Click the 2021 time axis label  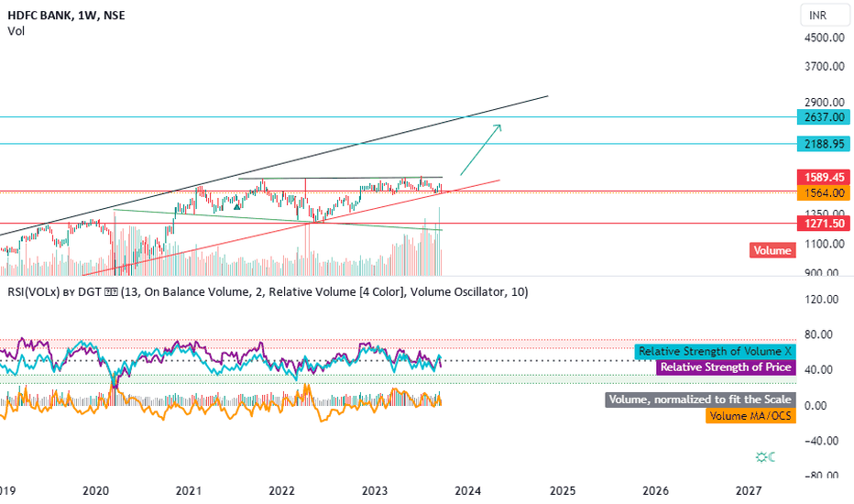point(189,491)
